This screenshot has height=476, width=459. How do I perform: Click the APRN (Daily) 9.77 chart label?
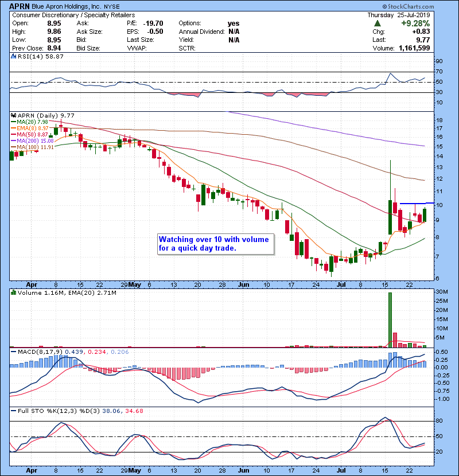click(46, 116)
